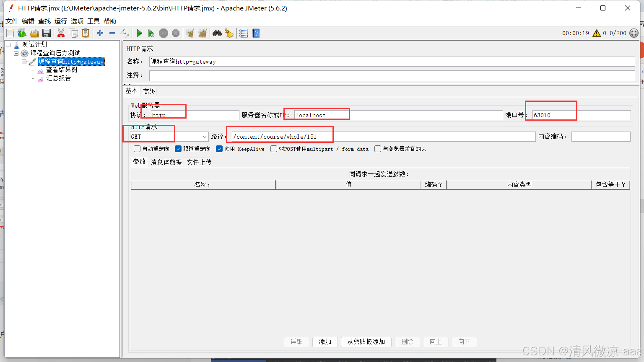Click the Collapse All minus icon
The width and height of the screenshot is (644, 362).
click(x=112, y=33)
